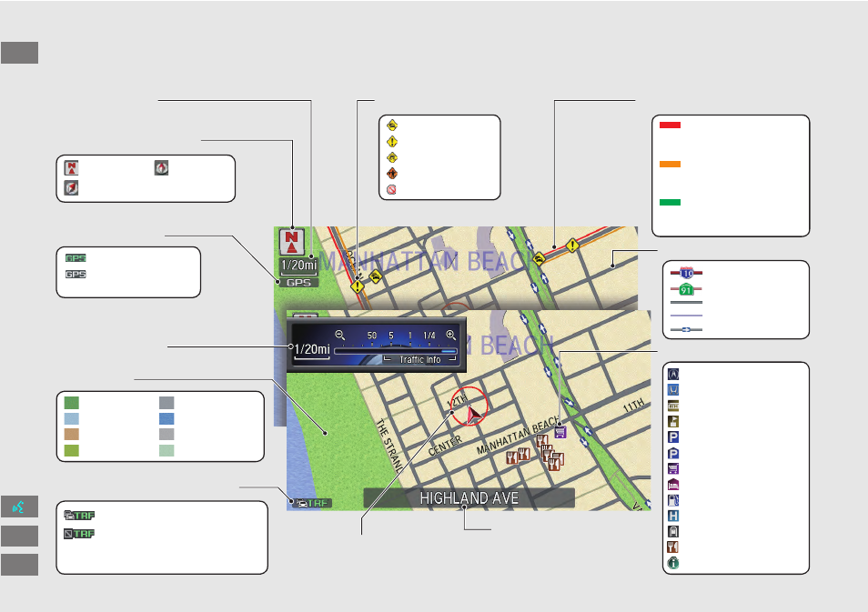Click the crossed-out TRF icon in the legend
Image resolution: width=868 pixels, height=612 pixels.
[79, 534]
